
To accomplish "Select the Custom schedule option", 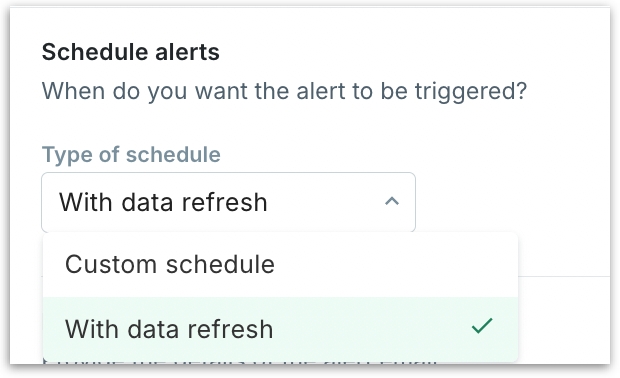I will (280, 264).
